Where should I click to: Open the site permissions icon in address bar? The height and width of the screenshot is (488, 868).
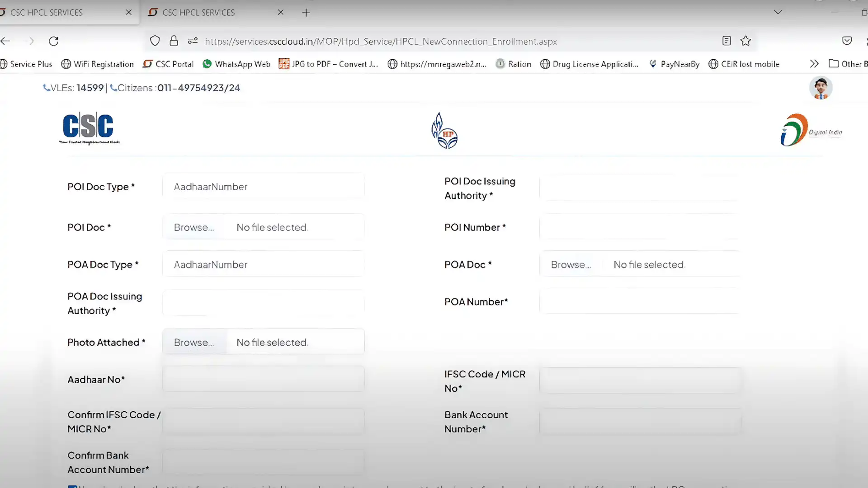pyautogui.click(x=193, y=41)
